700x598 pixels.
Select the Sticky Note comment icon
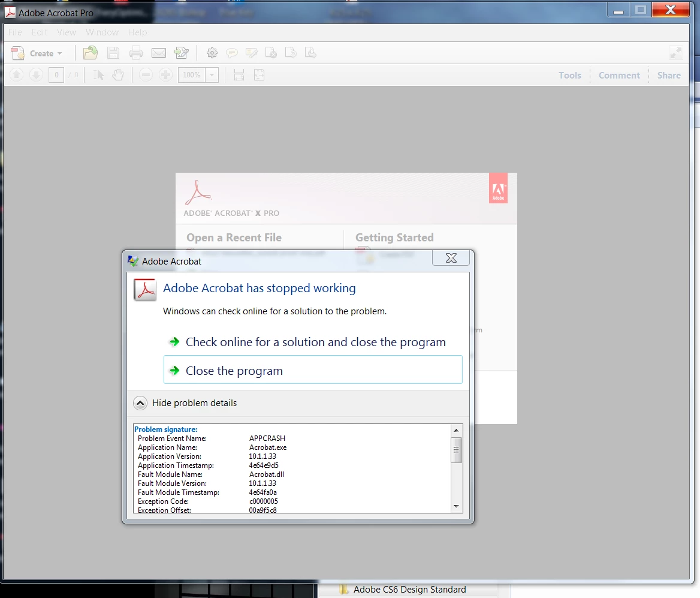tap(232, 53)
